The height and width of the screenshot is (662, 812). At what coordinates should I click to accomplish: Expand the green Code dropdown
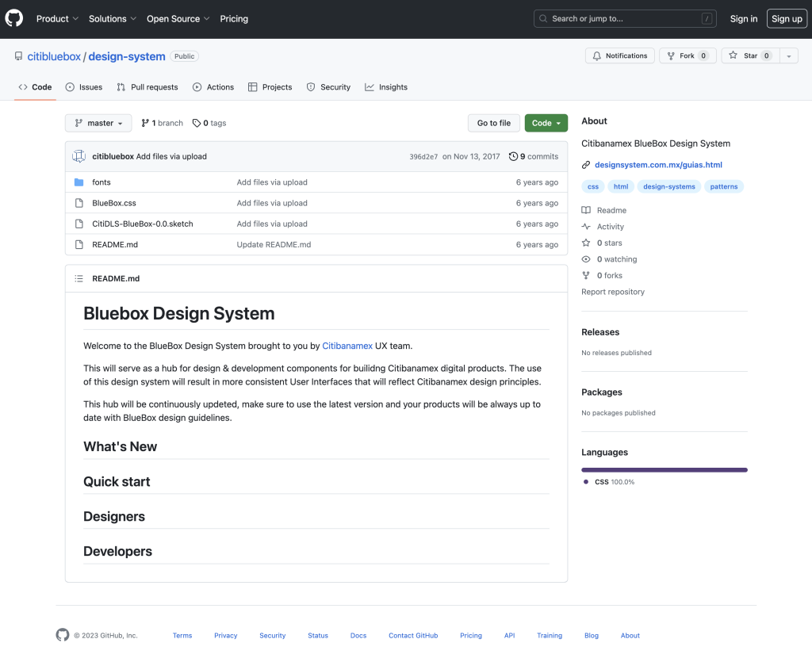[x=546, y=123]
